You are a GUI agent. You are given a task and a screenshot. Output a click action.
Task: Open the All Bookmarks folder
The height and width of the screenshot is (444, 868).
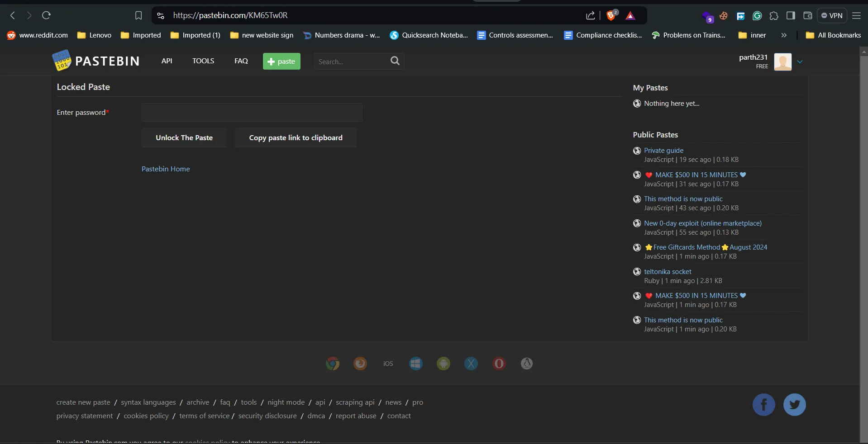[x=834, y=35]
